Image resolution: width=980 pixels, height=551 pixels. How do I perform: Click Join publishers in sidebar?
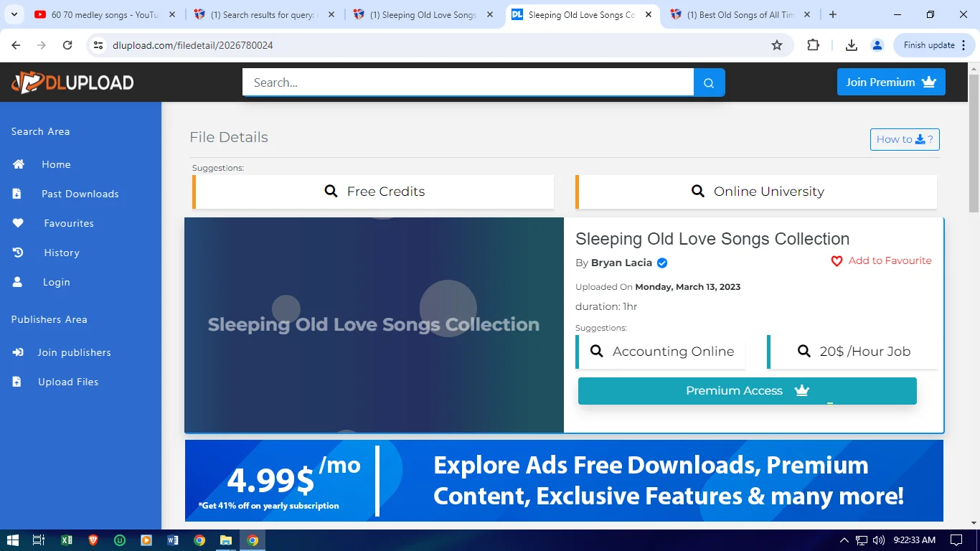tap(75, 352)
